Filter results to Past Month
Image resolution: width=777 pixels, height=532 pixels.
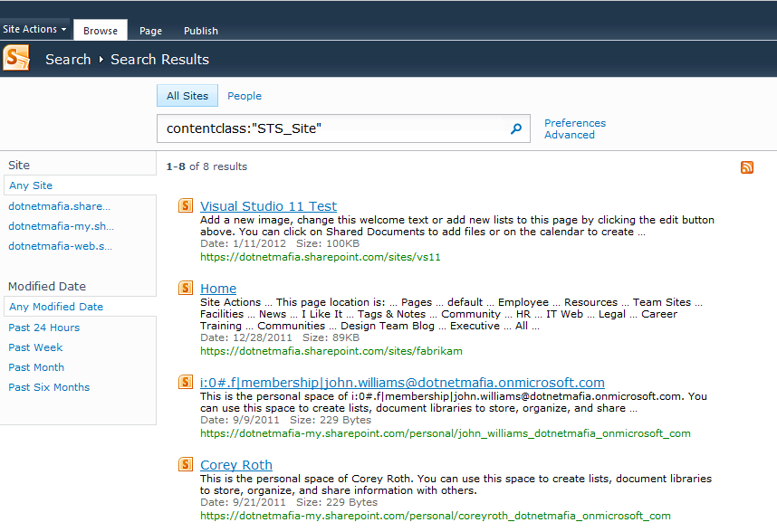pos(36,366)
